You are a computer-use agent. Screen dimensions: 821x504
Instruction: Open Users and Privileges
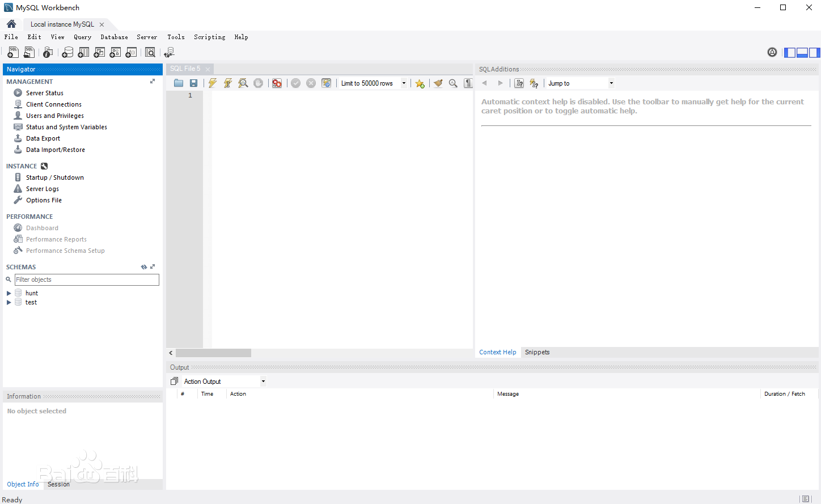tap(55, 116)
